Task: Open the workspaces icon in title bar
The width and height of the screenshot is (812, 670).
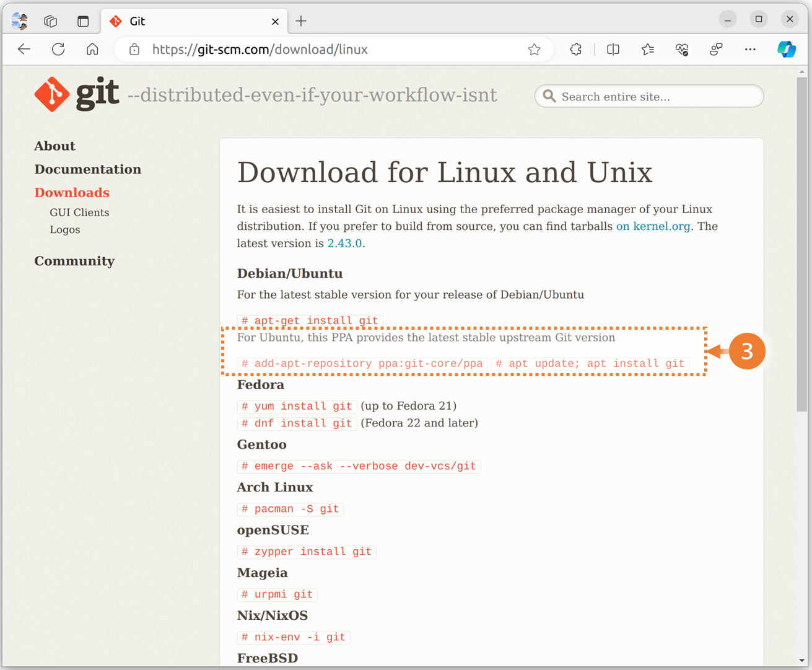Action: click(51, 21)
